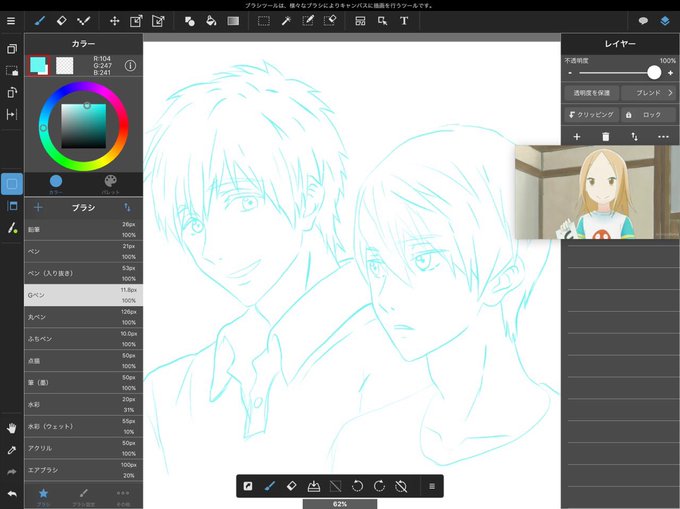Toggle クリッピング clipping option
This screenshot has width=680, height=509.
tap(592, 114)
